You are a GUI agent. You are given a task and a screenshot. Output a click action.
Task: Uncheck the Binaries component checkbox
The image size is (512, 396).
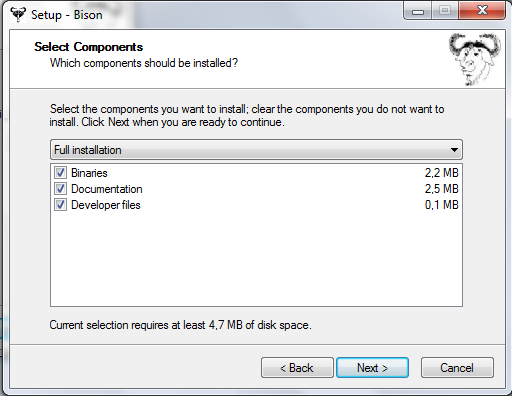60,173
